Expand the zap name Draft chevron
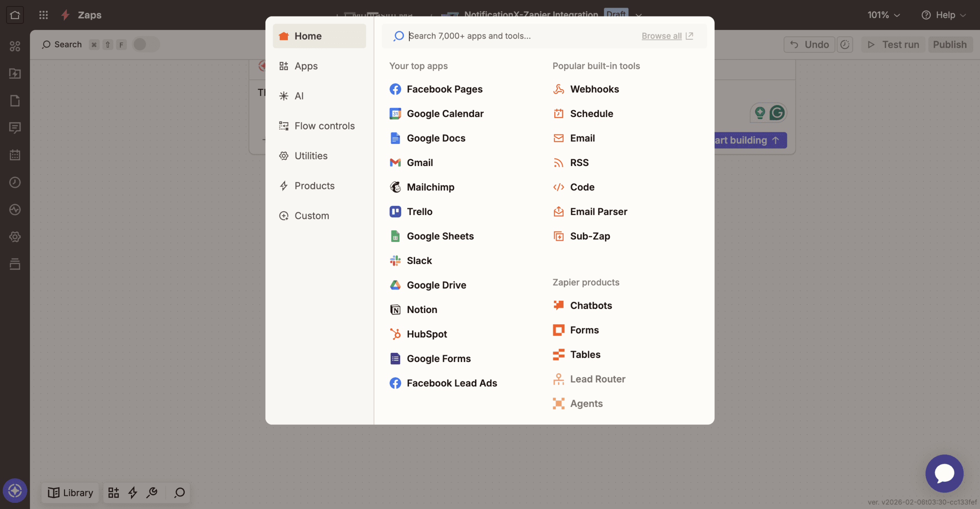This screenshot has width=980, height=509. point(639,15)
